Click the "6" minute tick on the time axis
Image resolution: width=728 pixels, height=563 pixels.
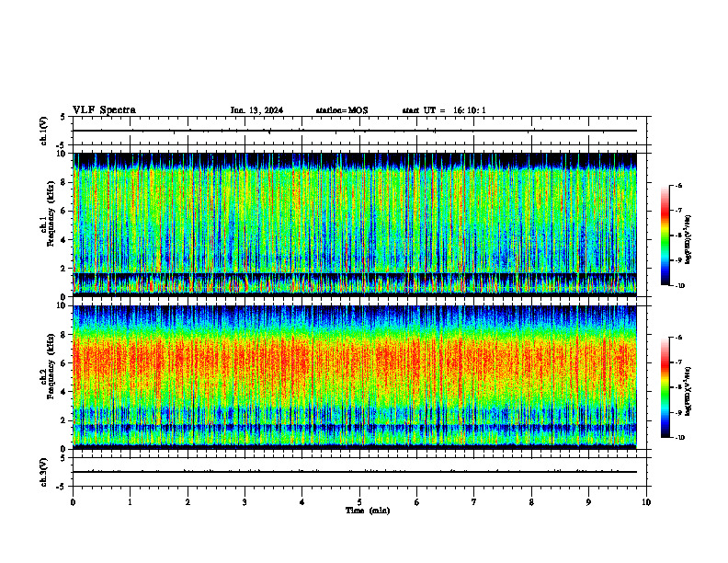click(417, 502)
